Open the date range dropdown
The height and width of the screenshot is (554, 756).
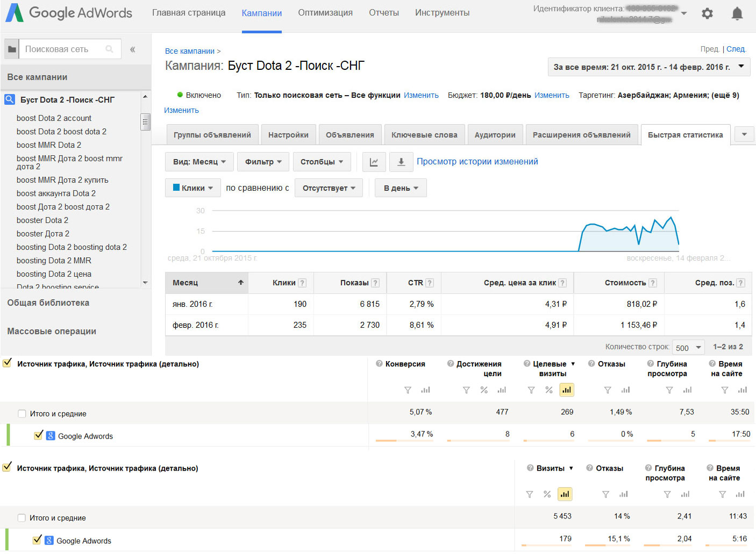click(x=649, y=67)
